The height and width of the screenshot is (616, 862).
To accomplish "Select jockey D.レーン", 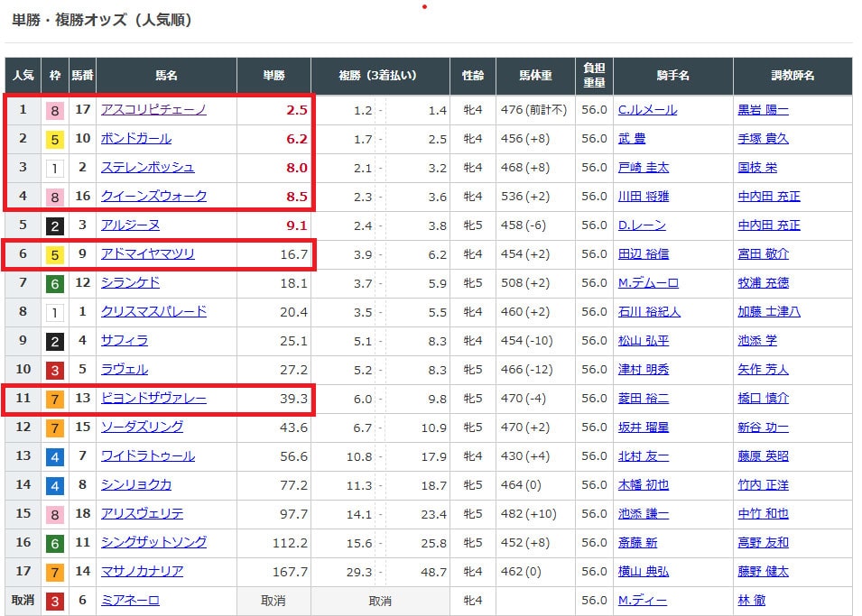I will click(x=642, y=225).
